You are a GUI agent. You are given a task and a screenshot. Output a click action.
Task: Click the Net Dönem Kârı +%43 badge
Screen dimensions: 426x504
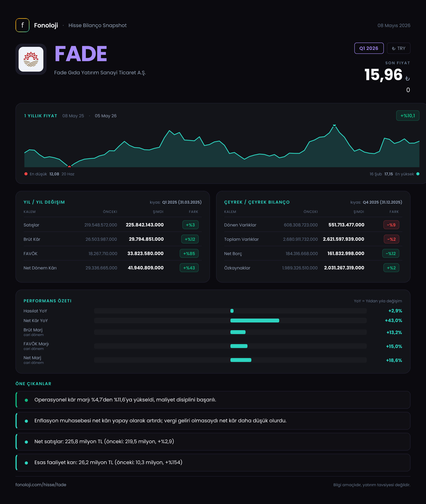pyautogui.click(x=189, y=268)
